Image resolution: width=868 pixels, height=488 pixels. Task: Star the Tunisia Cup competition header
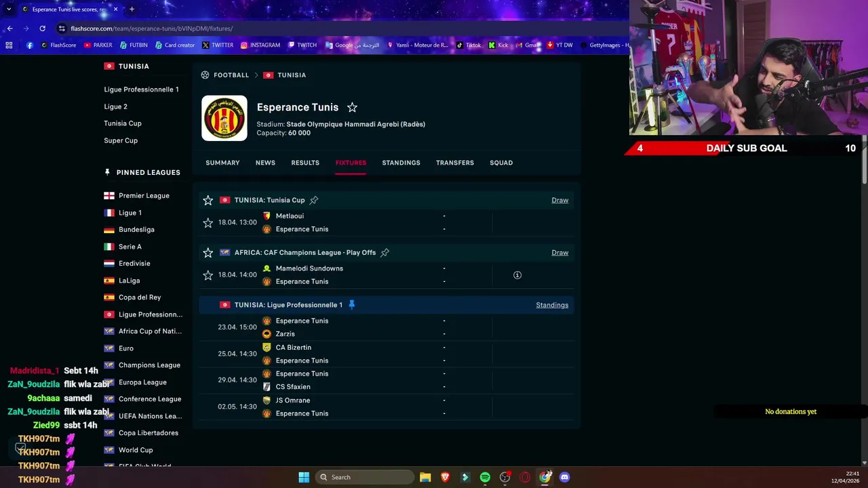pos(208,200)
